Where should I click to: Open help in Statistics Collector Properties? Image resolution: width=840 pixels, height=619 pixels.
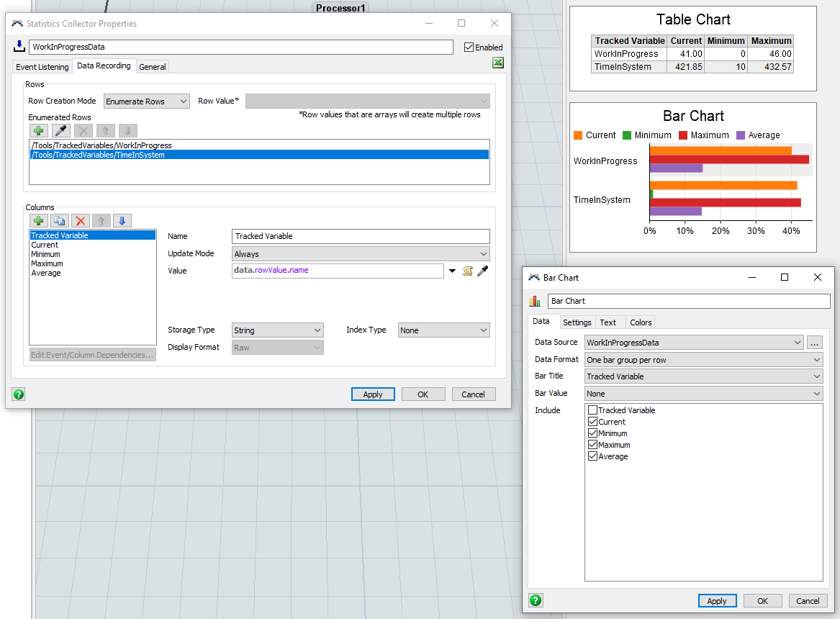[19, 394]
